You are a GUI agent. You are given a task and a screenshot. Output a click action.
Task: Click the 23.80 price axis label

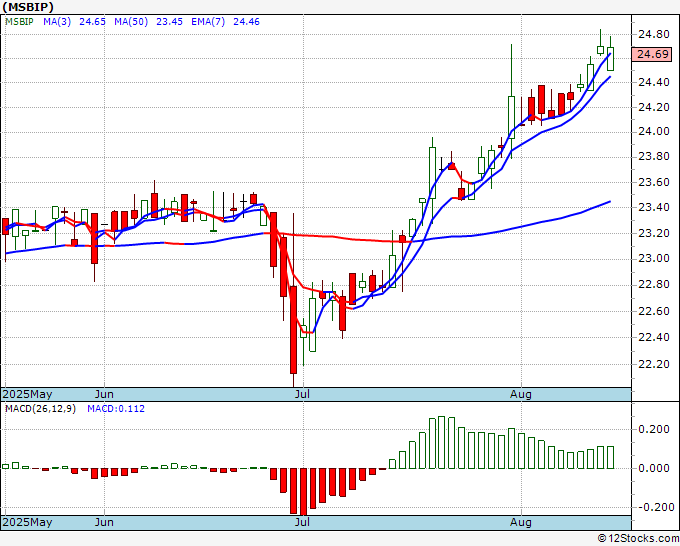pyautogui.click(x=654, y=157)
